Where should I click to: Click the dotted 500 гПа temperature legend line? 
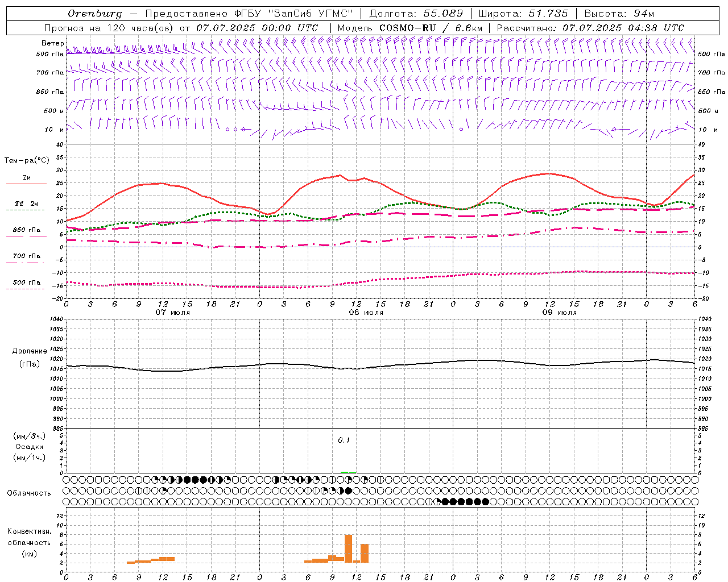pyautogui.click(x=25, y=289)
